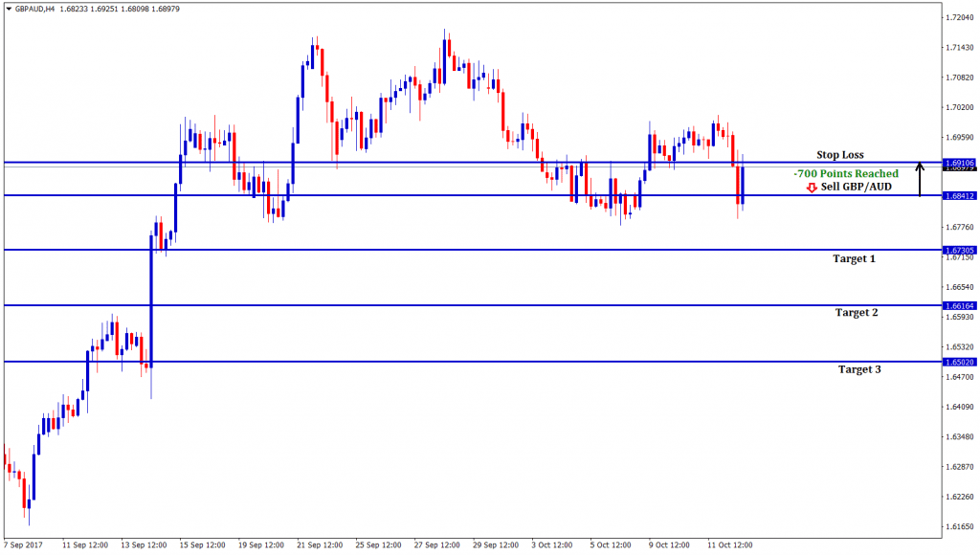Click the '15 Sep 12:00' time label

(x=203, y=545)
